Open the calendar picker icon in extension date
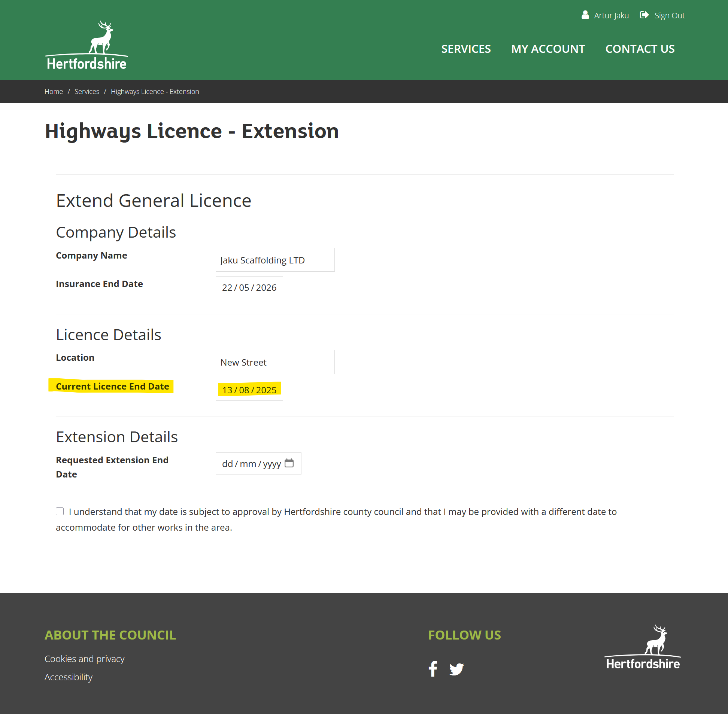This screenshot has height=714, width=728. [289, 463]
